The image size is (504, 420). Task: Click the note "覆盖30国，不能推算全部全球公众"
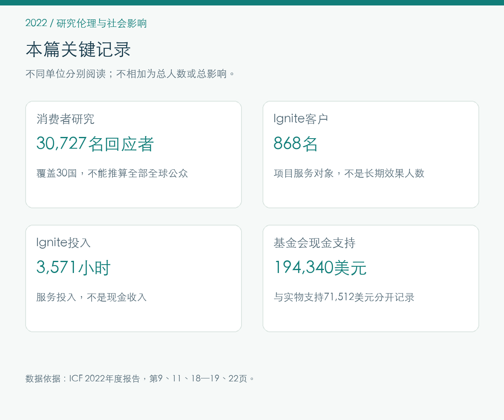click(x=112, y=173)
